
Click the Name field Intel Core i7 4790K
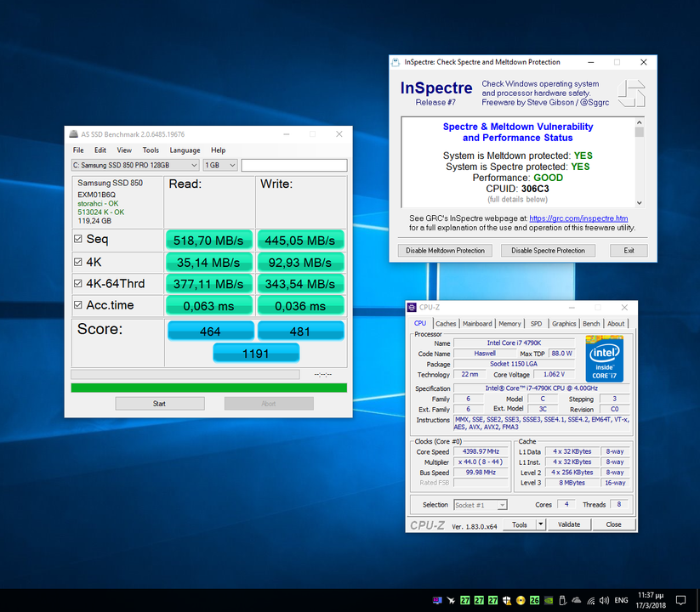tap(514, 343)
